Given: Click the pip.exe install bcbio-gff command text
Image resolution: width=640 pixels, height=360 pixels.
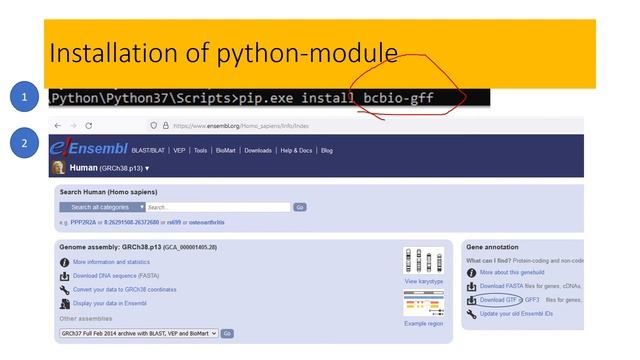Looking at the screenshot, I should [336, 98].
